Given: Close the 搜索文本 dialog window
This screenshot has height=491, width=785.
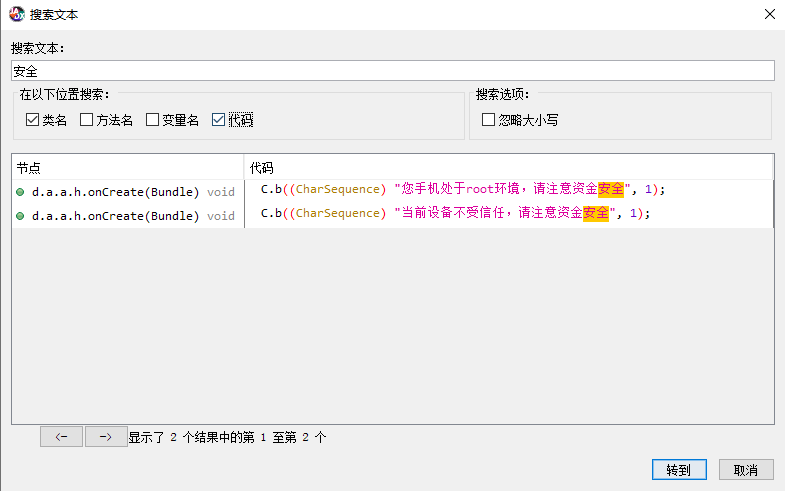Looking at the screenshot, I should click(769, 14).
